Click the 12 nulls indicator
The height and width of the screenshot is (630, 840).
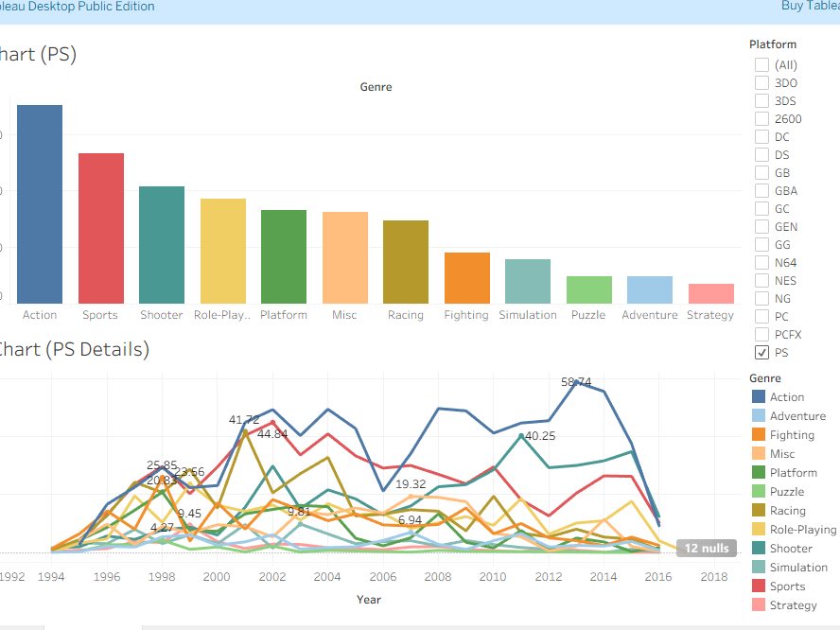pyautogui.click(x=706, y=549)
